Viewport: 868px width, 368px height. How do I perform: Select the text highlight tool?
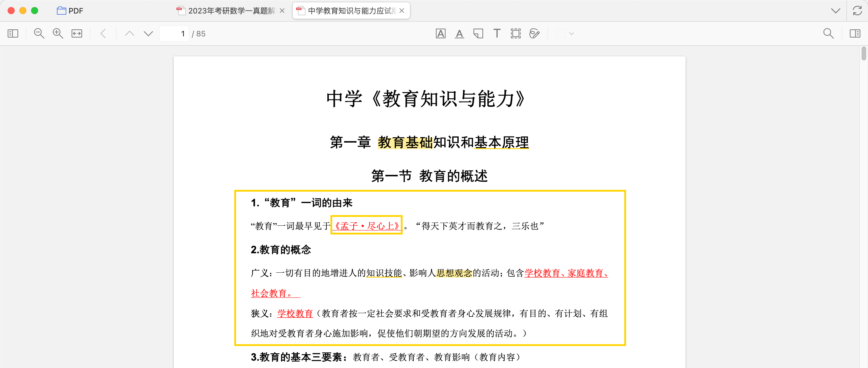pyautogui.click(x=440, y=33)
